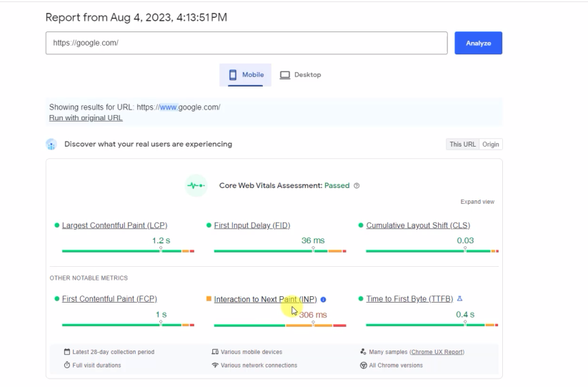Expand the metrics view
588x387 pixels.
click(477, 202)
